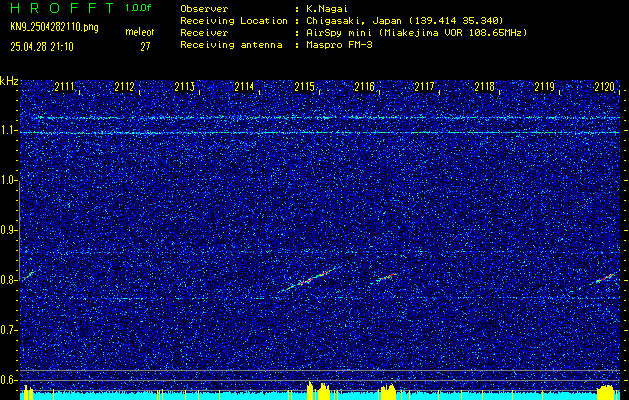
Task: Select the timestamp 25.04.28 21:10
Action: click(x=42, y=47)
